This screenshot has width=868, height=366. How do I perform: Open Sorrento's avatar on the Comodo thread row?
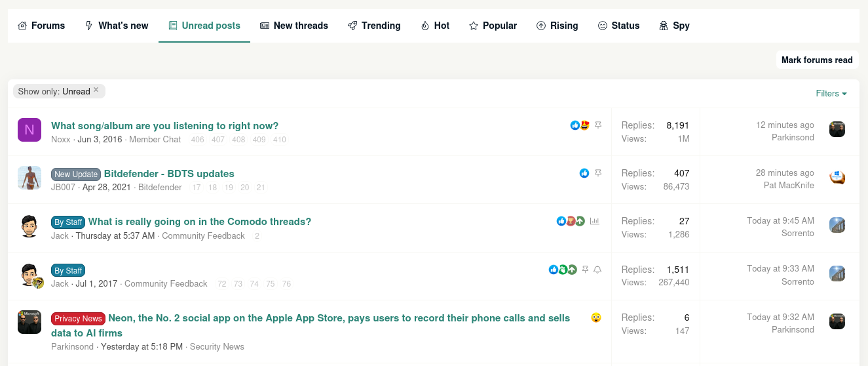pos(837,225)
